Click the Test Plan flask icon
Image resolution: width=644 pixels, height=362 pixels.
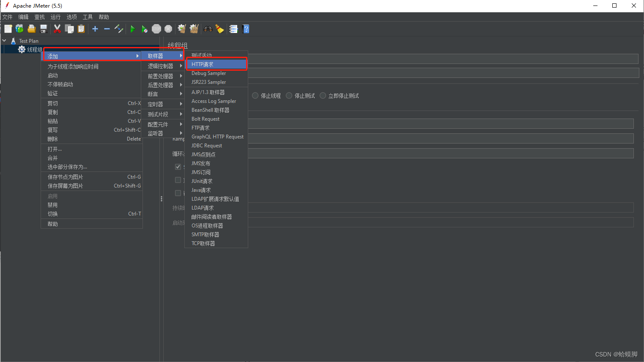[13, 41]
